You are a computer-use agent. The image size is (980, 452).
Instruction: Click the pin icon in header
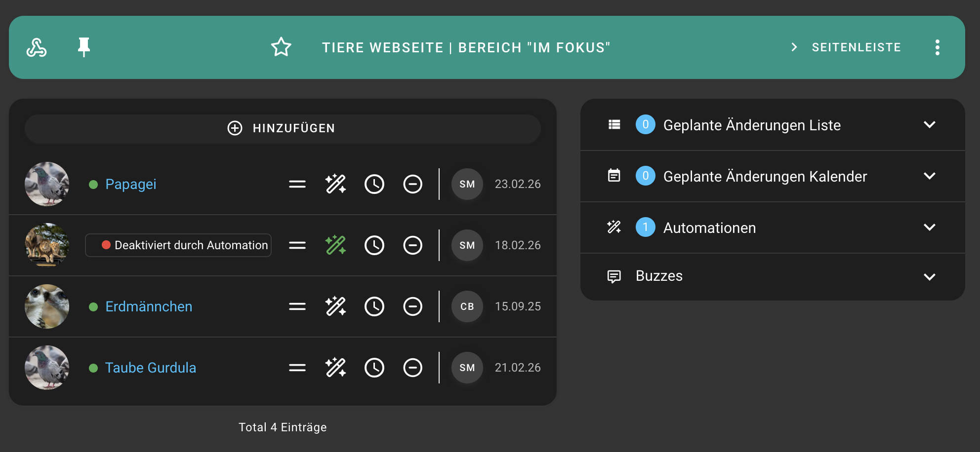pyautogui.click(x=84, y=47)
